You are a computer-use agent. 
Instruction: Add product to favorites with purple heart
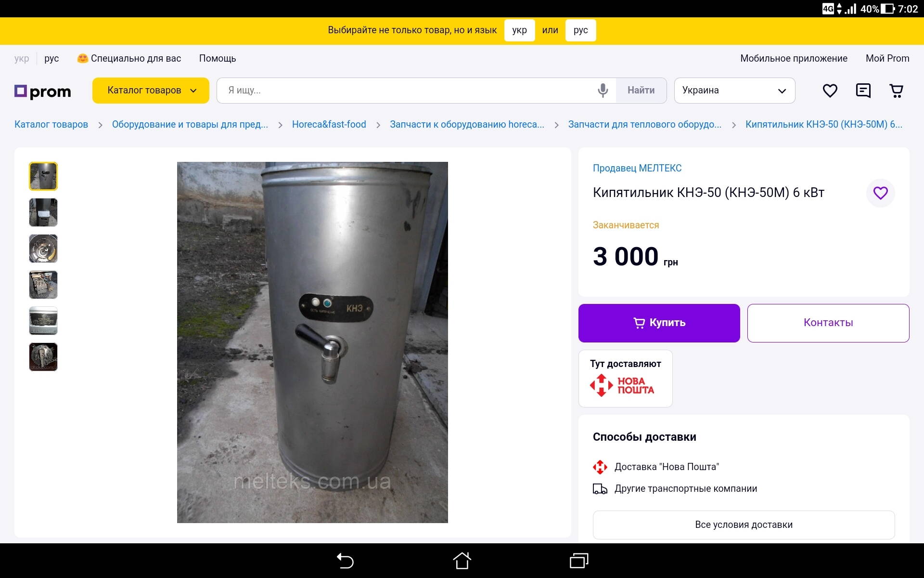click(880, 193)
